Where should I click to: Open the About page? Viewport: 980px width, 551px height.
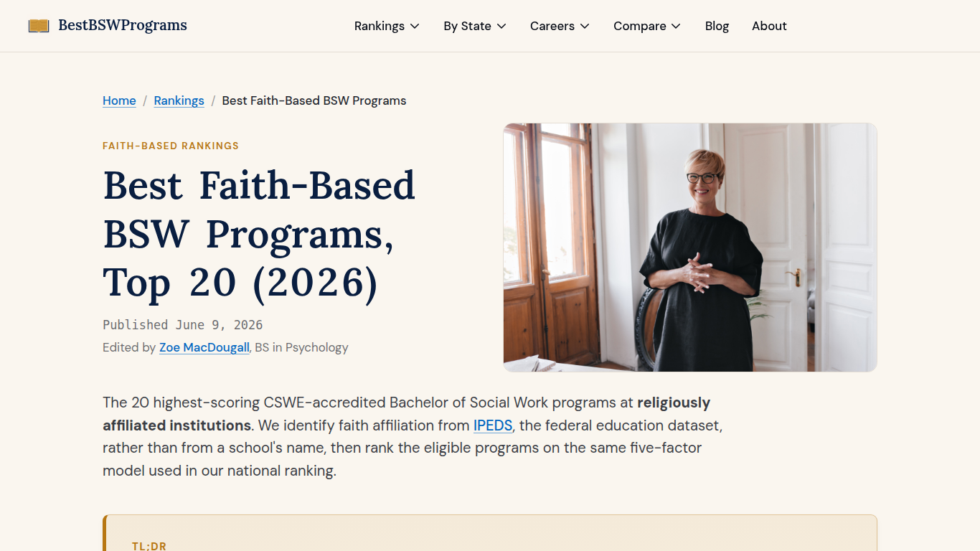tap(769, 26)
